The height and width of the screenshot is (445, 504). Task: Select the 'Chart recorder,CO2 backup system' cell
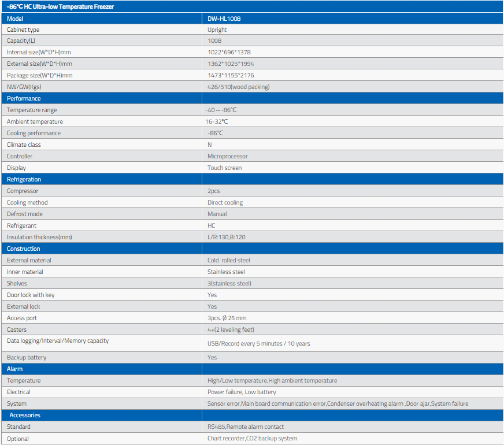pos(253,439)
